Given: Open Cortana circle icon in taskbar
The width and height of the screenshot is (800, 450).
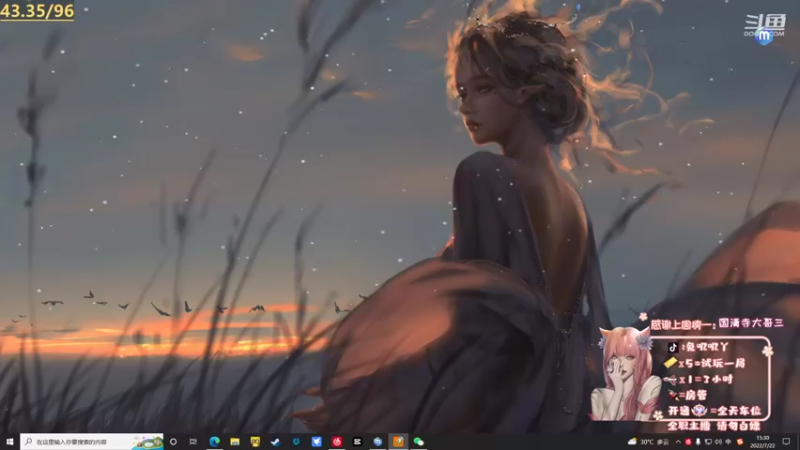Looking at the screenshot, I should coord(173,442).
